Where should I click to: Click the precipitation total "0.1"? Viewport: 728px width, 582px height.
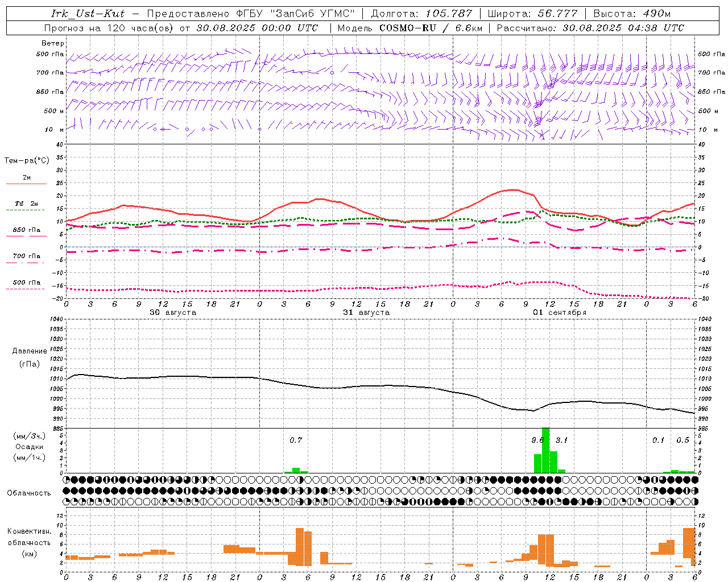[x=658, y=440]
